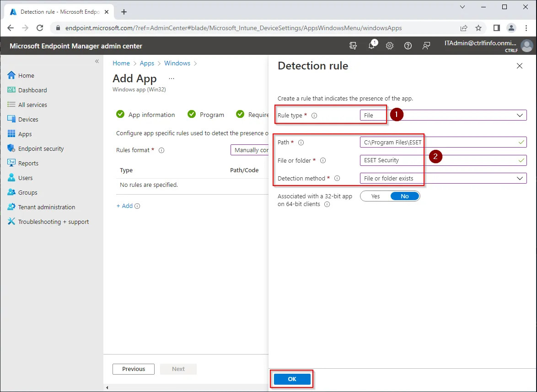537x392 pixels.
Task: Show info tooltip for Detection method
Action: 337,178
